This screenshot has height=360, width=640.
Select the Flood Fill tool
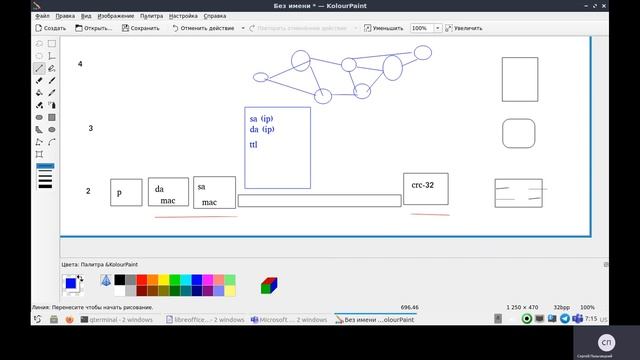tap(39, 93)
